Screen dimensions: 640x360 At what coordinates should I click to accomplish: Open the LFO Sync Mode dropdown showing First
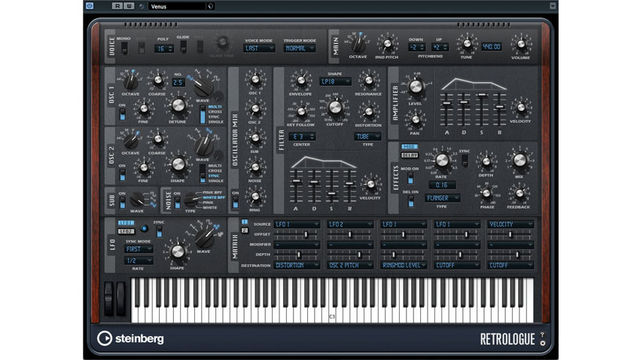[138, 249]
